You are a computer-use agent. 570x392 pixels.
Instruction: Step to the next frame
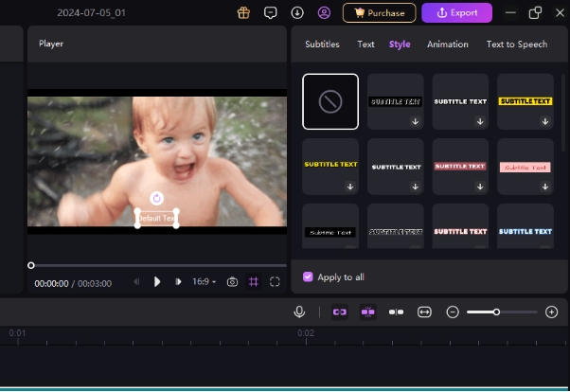pyautogui.click(x=178, y=282)
